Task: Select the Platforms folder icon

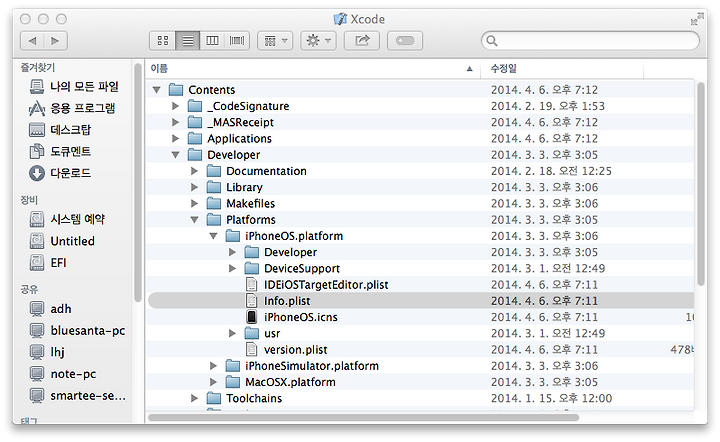Action: click(x=214, y=219)
